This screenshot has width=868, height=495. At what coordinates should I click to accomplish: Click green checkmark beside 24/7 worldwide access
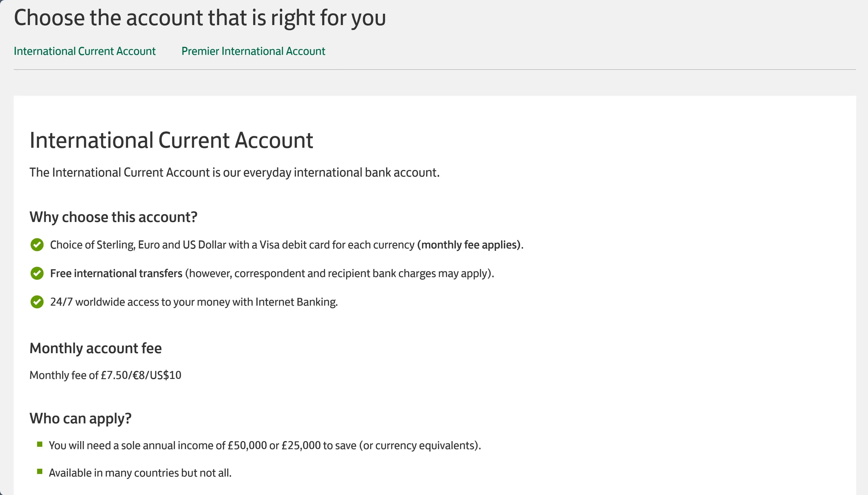tap(37, 302)
